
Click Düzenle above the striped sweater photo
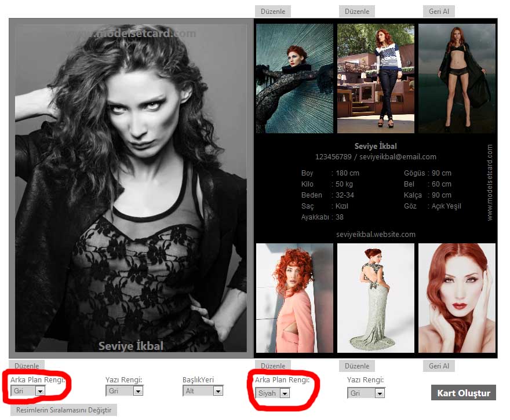(356, 12)
